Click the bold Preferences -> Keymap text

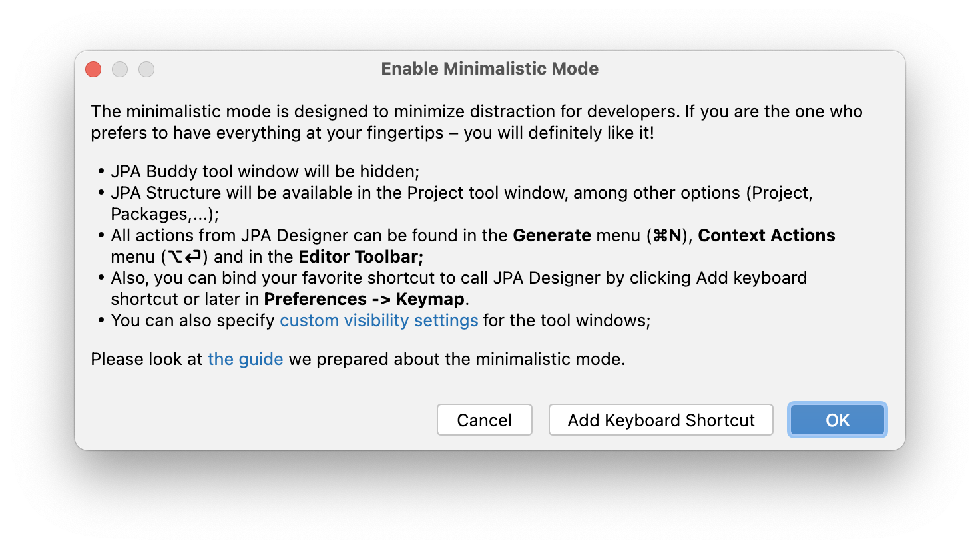[364, 299]
